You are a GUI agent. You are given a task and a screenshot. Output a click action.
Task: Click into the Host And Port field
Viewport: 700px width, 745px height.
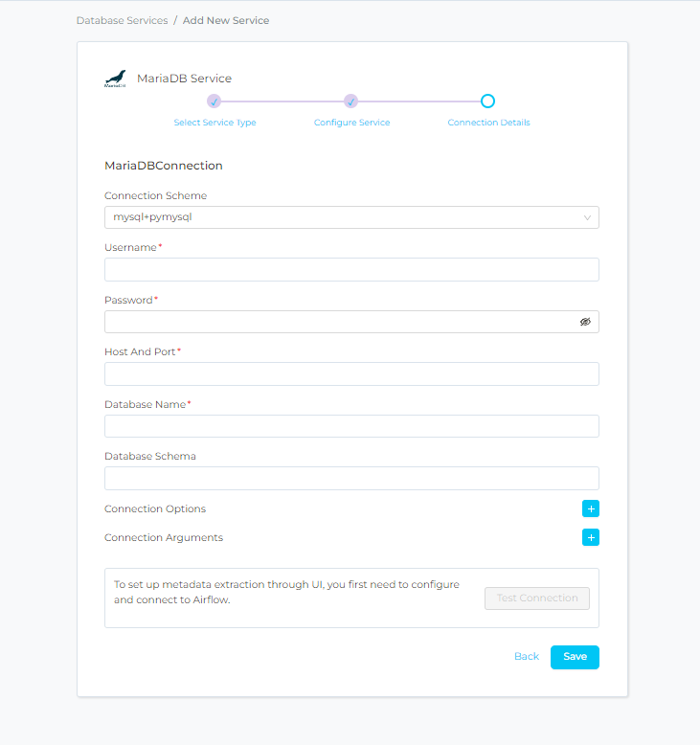[x=351, y=374]
